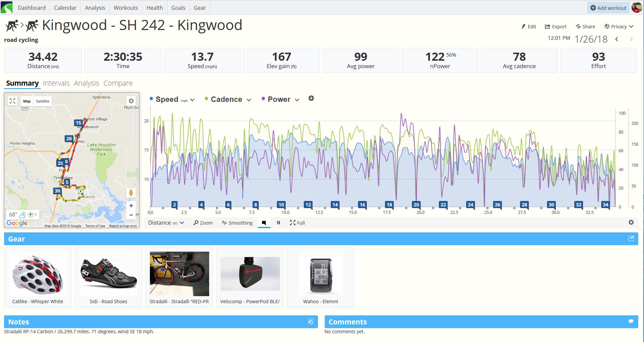Click the map fullscreen expand icon

click(x=12, y=101)
